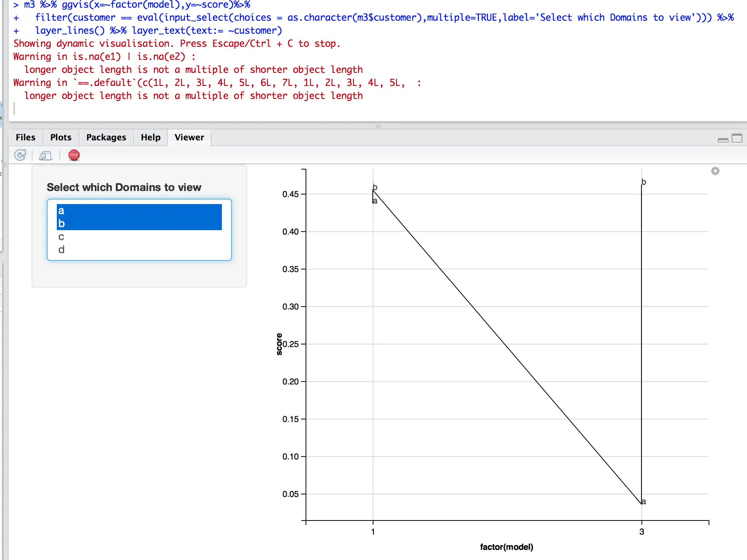Click the red stop icon
The width and height of the screenshot is (747, 560).
pos(74,155)
